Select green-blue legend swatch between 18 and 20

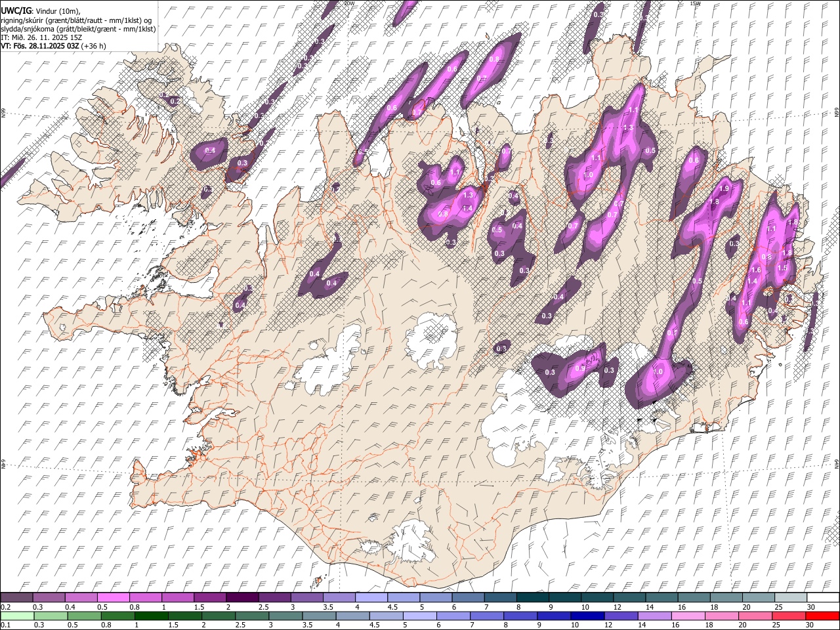[x=721, y=616]
